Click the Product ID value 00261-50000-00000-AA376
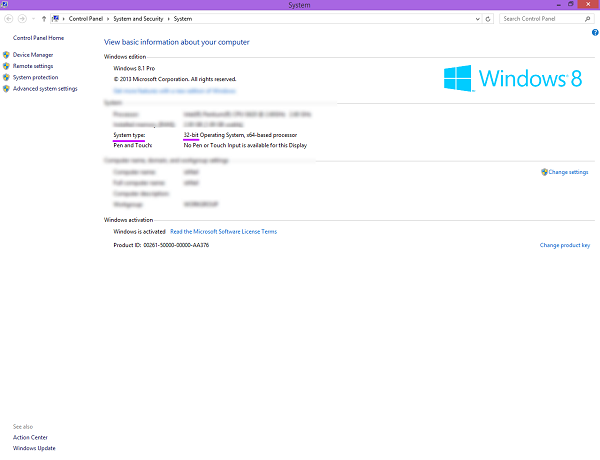The width and height of the screenshot is (600, 460). coord(176,245)
